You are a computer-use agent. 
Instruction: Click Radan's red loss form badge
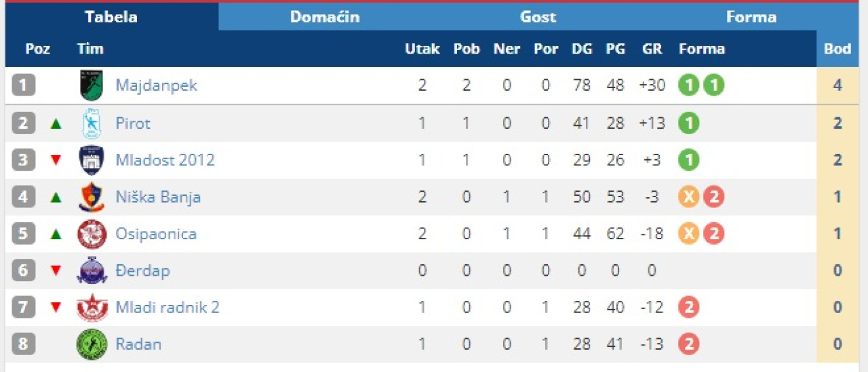pyautogui.click(x=688, y=344)
